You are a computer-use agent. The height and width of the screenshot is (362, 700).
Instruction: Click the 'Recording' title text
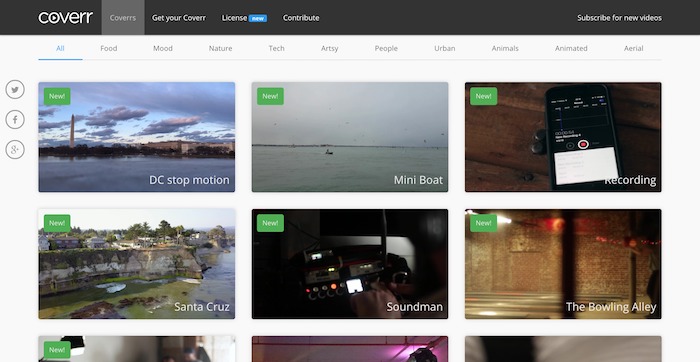pyautogui.click(x=630, y=180)
